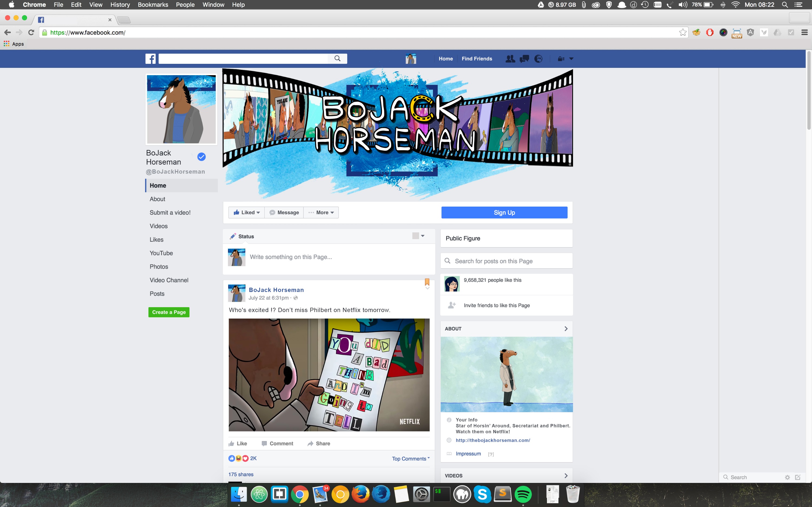This screenshot has width=812, height=507.
Task: Select Videos in left sidebar
Action: coord(158,226)
